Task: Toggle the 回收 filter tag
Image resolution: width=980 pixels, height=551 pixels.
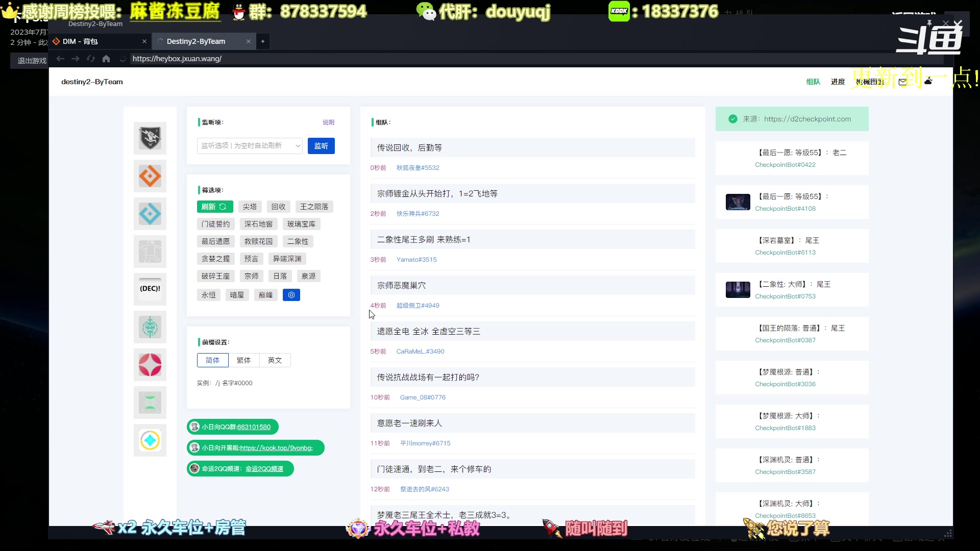Action: [x=279, y=207]
